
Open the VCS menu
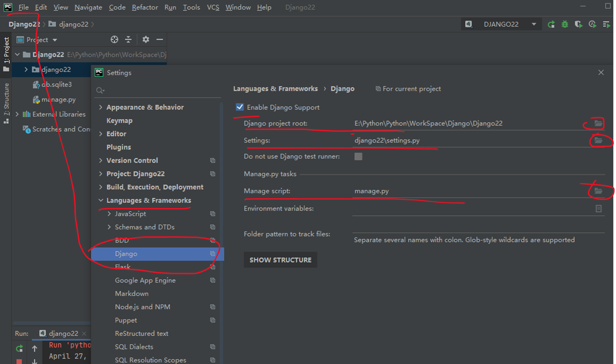213,7
